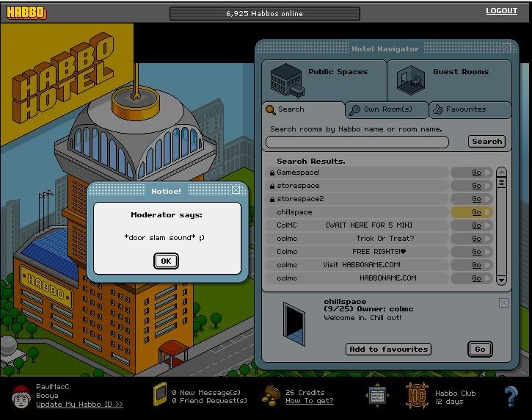Switch to the Favourites tab

pos(470,109)
